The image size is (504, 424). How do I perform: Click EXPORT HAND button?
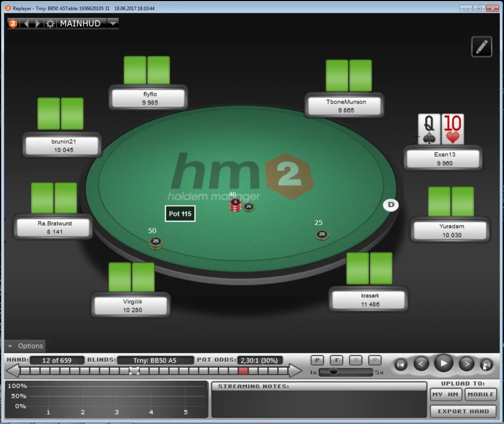[x=463, y=411]
